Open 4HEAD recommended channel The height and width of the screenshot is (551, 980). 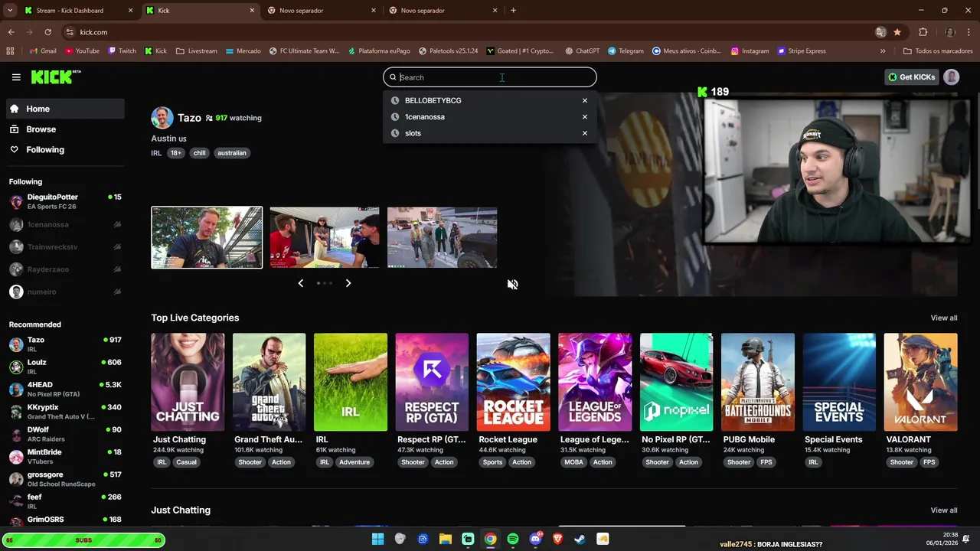click(x=66, y=389)
